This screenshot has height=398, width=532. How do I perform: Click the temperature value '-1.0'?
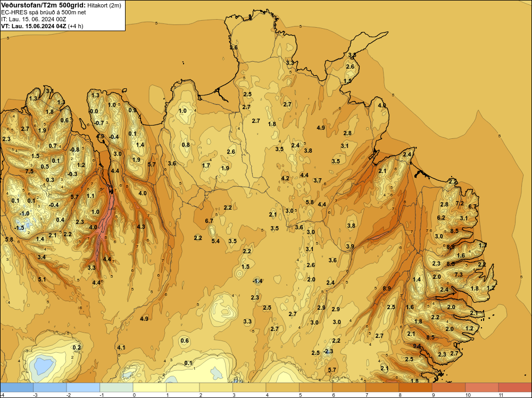[24, 213]
